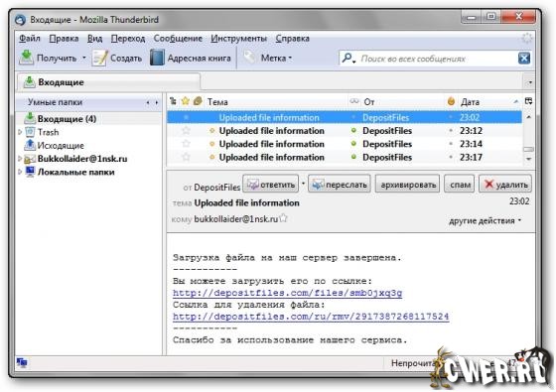Mark message as спам
556x392 pixels.
click(x=459, y=184)
